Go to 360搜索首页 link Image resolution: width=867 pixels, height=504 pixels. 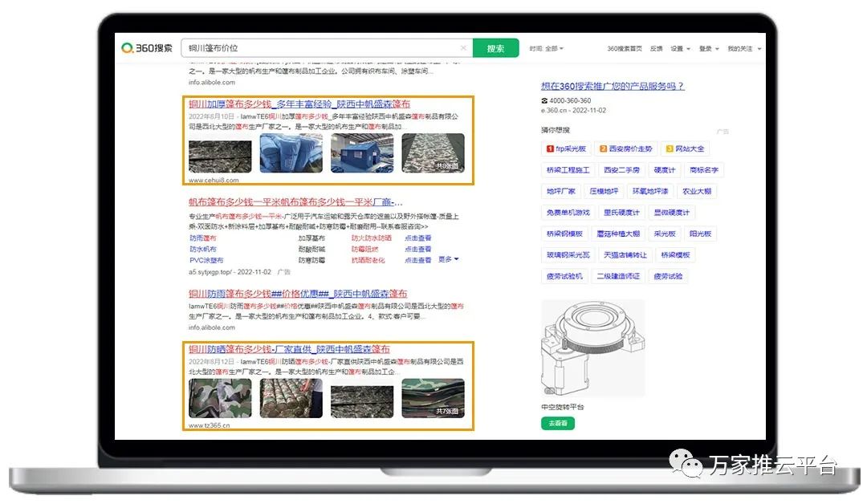click(625, 49)
